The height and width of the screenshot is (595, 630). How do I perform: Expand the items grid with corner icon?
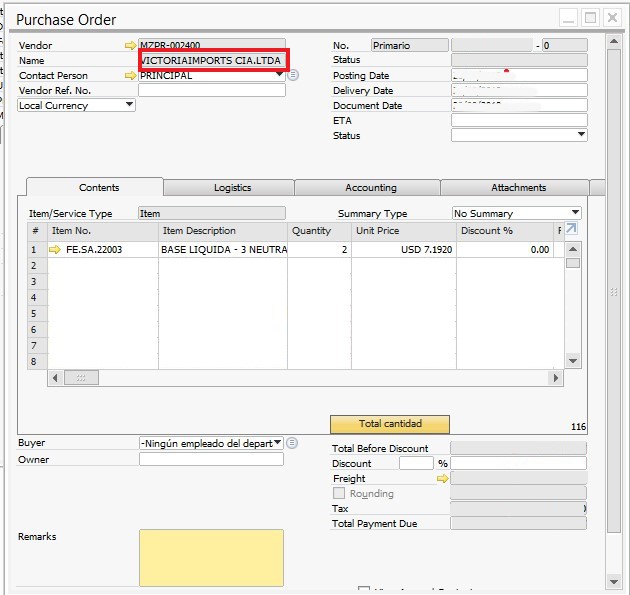point(572,230)
